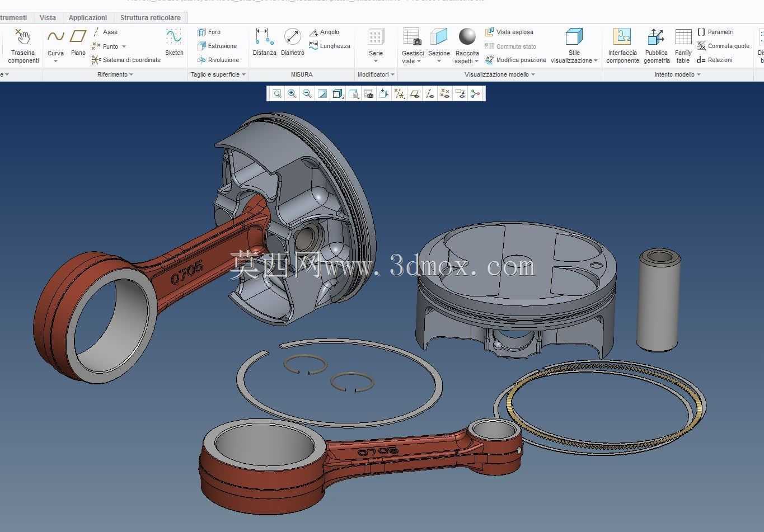The height and width of the screenshot is (532, 764).
Task: Expand the Riferimento group
Action: point(115,74)
